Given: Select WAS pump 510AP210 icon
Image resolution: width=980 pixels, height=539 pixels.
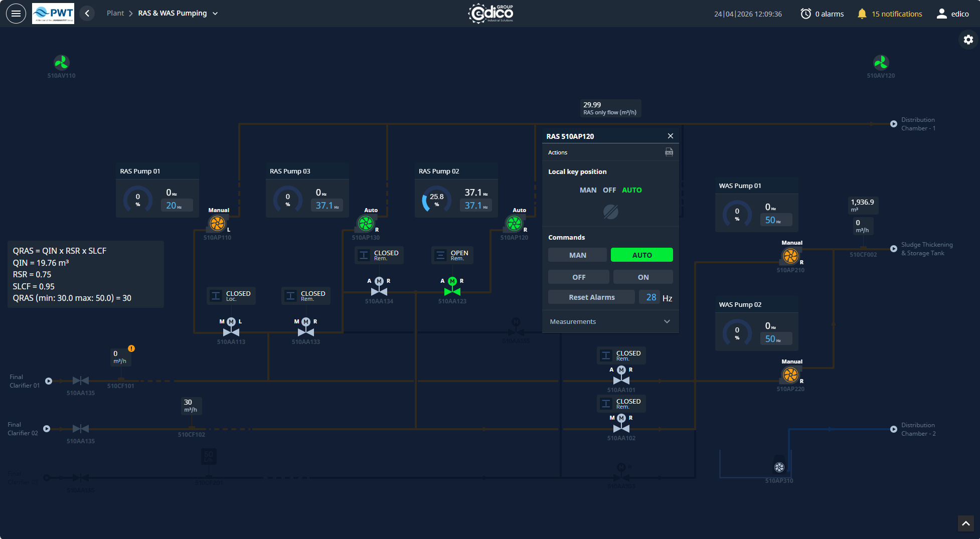Looking at the screenshot, I should pyautogui.click(x=790, y=256).
